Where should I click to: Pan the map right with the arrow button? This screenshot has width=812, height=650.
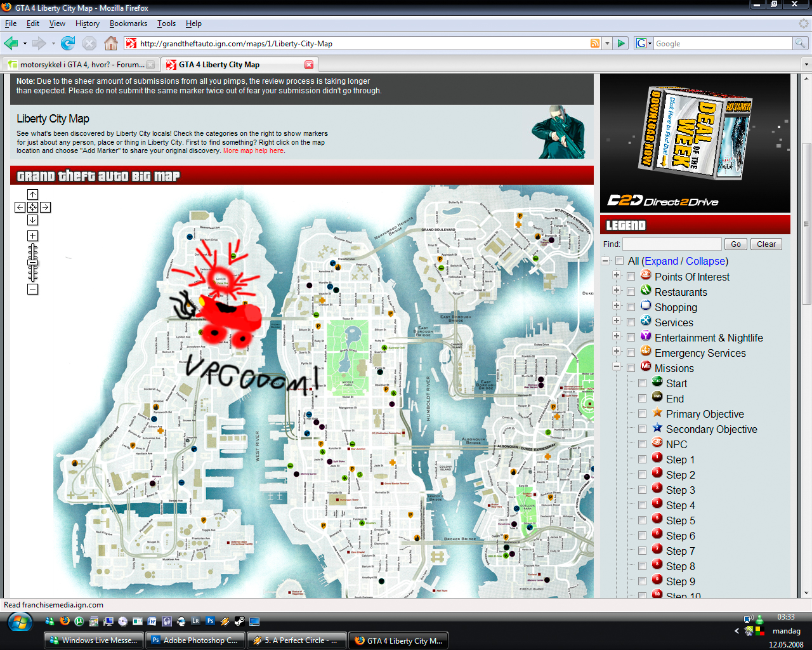(45, 207)
